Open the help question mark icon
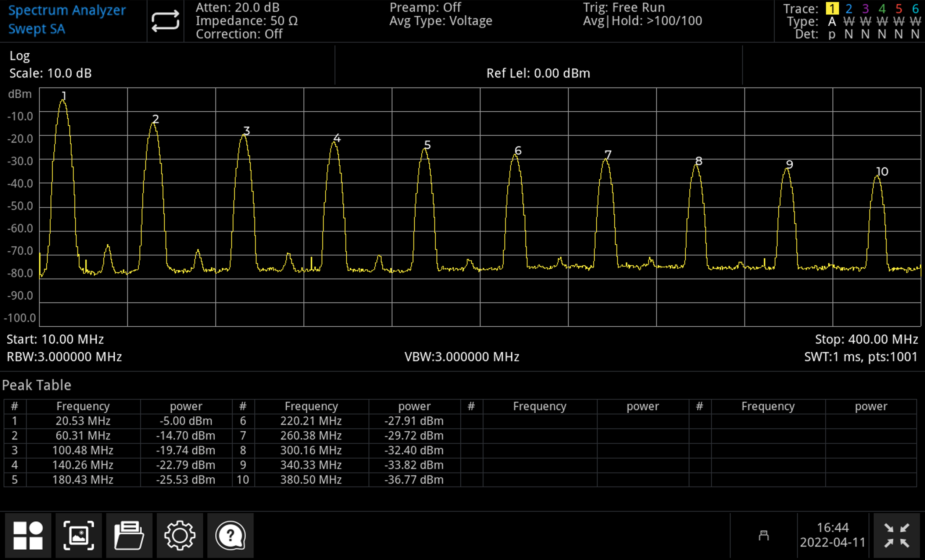The height and width of the screenshot is (560, 925). (x=230, y=535)
